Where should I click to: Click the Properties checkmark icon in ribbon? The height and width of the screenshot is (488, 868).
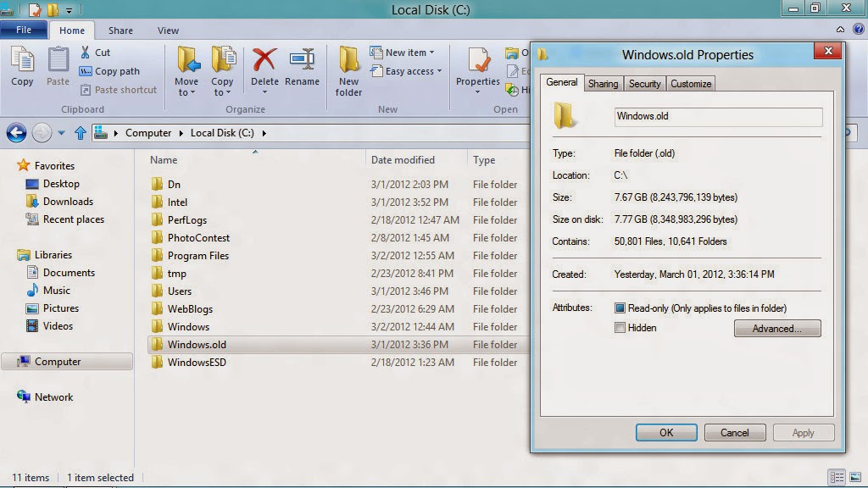click(x=478, y=60)
